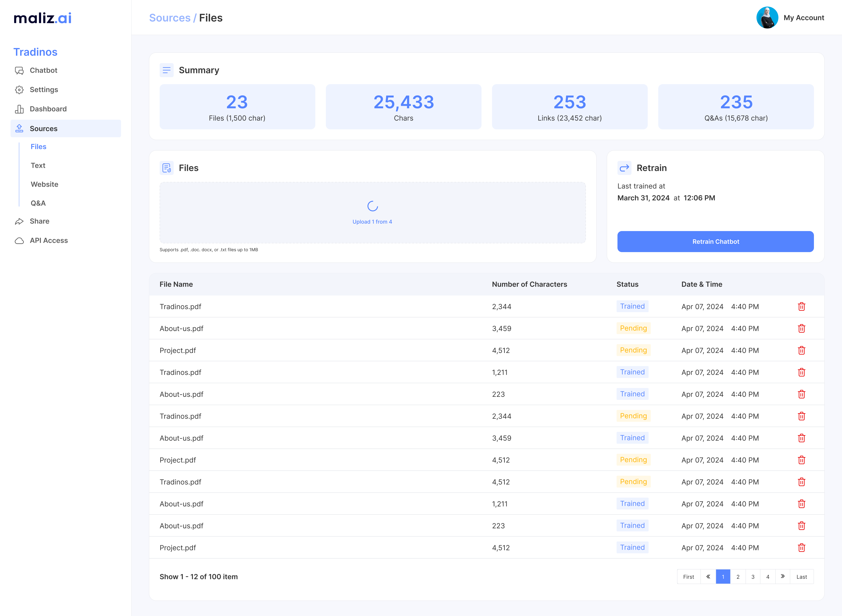Open Settings gear in sidebar
Image resolution: width=842 pixels, height=616 pixels.
19,90
